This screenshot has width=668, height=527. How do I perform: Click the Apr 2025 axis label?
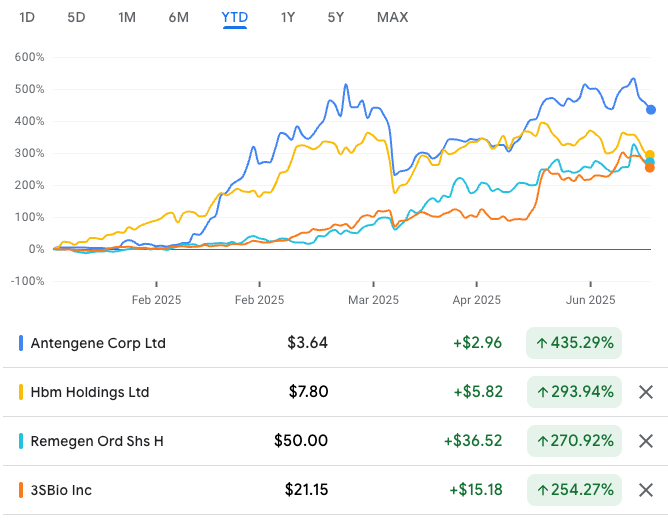tap(476, 300)
